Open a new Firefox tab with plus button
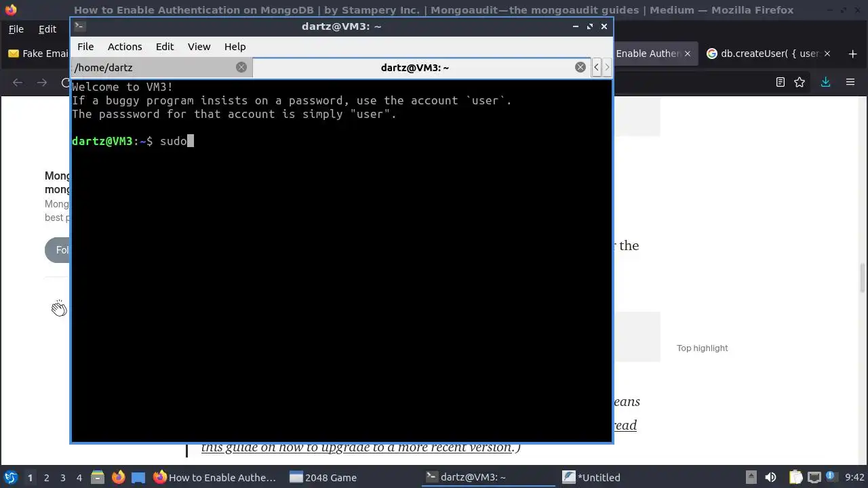Viewport: 868px width, 488px height. 852,54
